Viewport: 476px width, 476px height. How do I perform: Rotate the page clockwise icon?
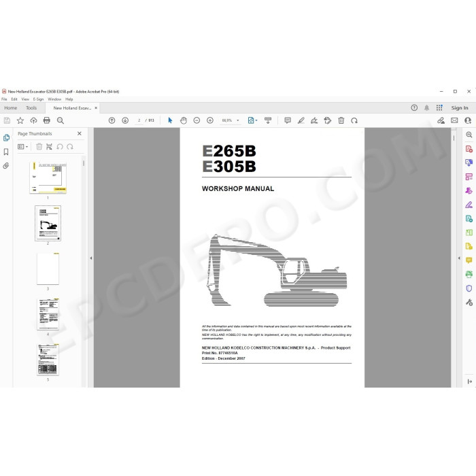click(354, 120)
